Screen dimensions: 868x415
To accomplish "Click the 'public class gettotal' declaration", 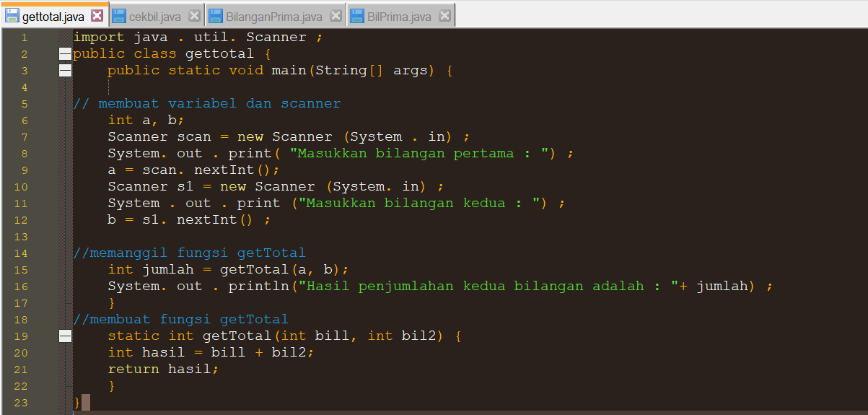I will [172, 53].
